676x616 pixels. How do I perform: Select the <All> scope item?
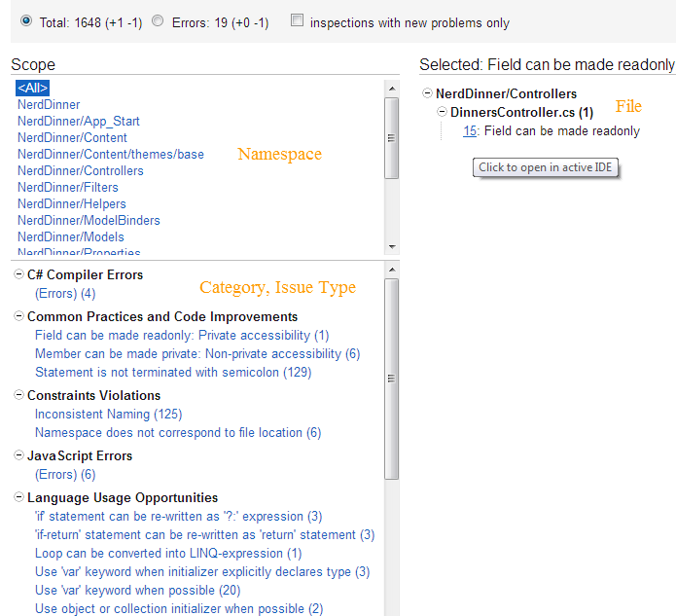[32, 88]
